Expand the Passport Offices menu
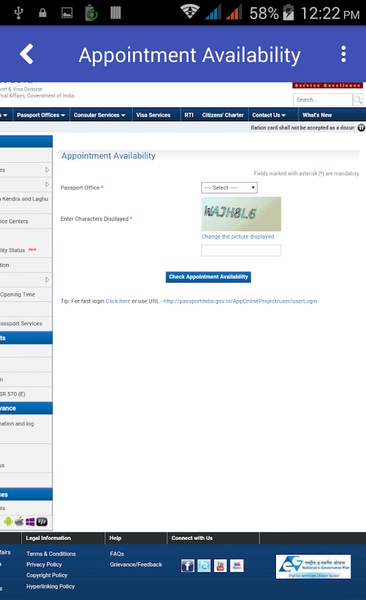This screenshot has width=366, height=600. pyautogui.click(x=41, y=115)
